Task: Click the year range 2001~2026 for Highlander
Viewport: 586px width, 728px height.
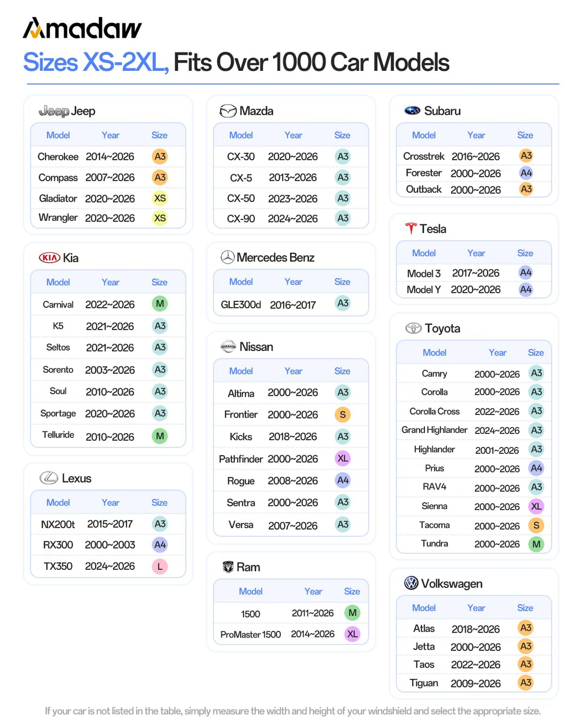Action: point(497,450)
